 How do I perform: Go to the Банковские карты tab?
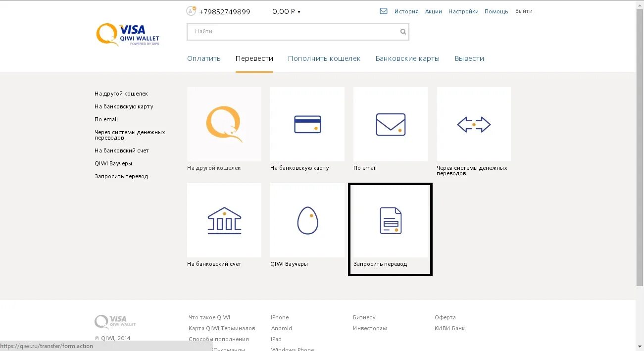click(x=407, y=58)
